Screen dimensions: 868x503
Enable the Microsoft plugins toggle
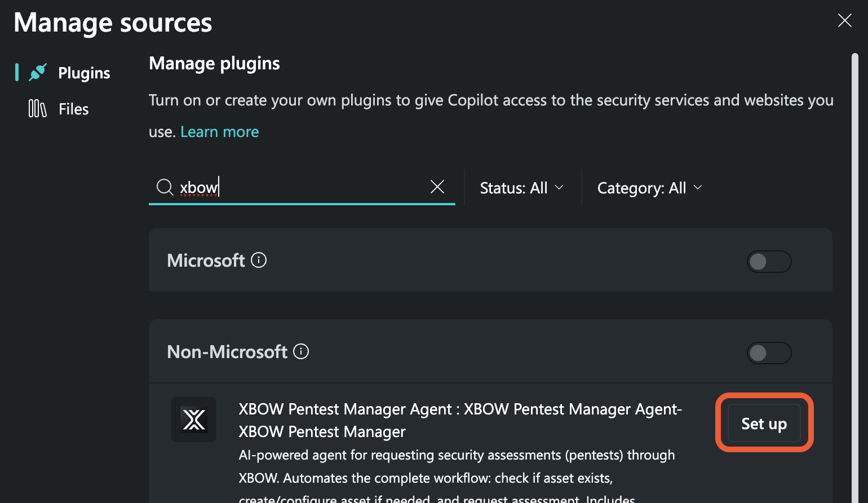(x=769, y=262)
